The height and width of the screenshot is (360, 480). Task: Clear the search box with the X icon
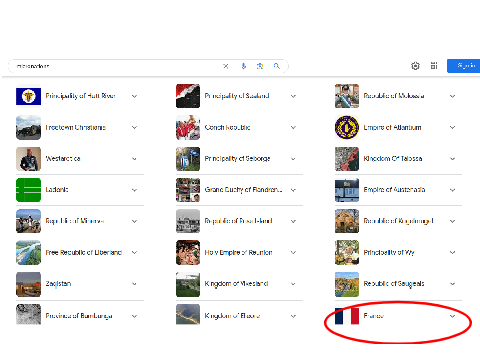point(226,66)
